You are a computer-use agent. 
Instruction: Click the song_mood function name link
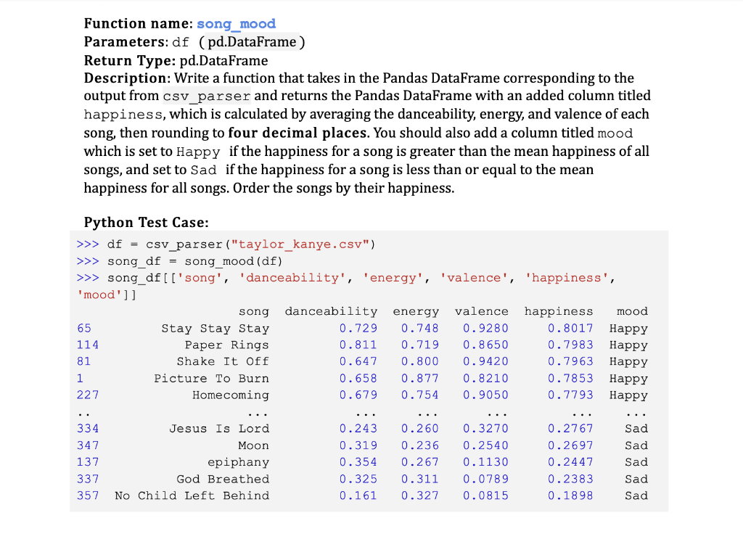click(x=236, y=23)
